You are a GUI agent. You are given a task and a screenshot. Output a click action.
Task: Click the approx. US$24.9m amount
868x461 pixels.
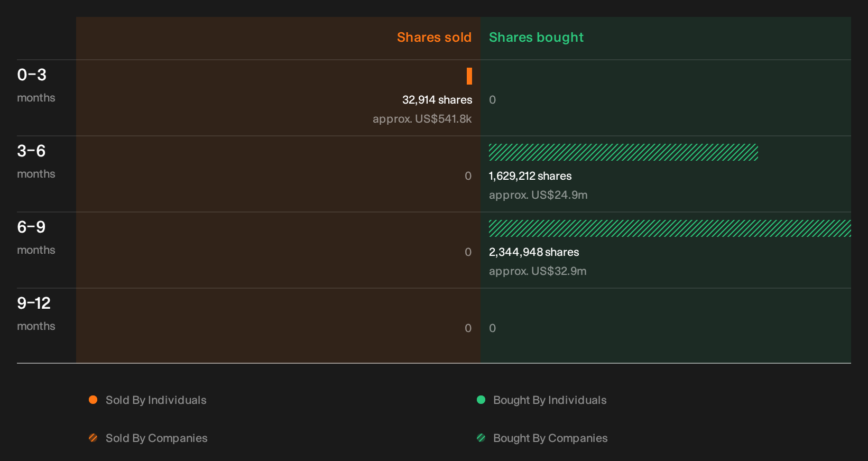(538, 195)
